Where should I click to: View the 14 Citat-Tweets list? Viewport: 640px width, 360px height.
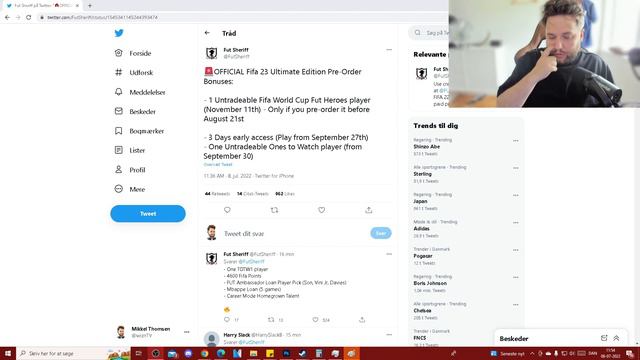(253, 194)
